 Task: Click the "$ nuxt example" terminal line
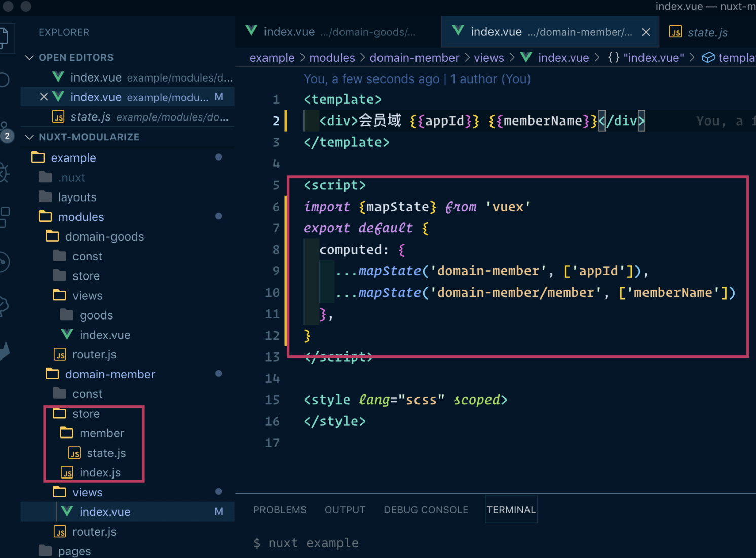click(306, 543)
